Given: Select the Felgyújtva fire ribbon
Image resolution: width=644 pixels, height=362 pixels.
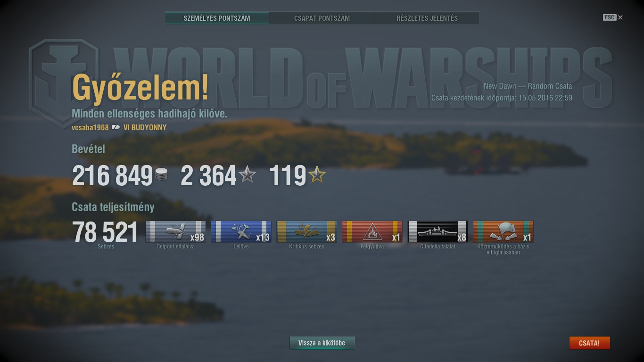Looking at the screenshot, I should click(x=372, y=231).
